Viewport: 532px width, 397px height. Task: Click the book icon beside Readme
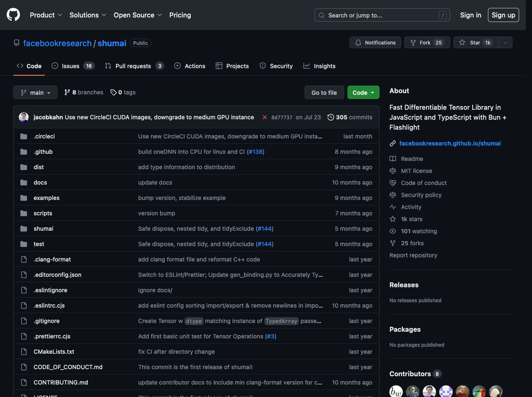(x=393, y=159)
